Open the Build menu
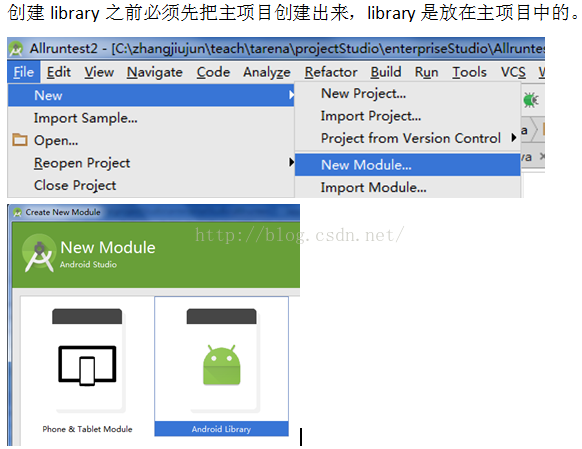Viewport: 582px width, 449px height. [x=386, y=72]
